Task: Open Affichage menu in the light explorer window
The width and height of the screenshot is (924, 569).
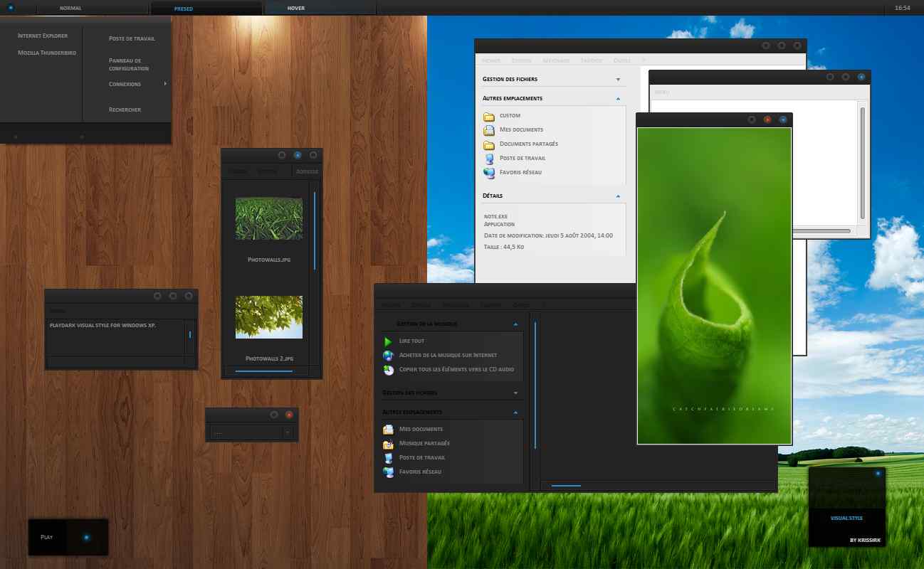Action: pos(556,60)
